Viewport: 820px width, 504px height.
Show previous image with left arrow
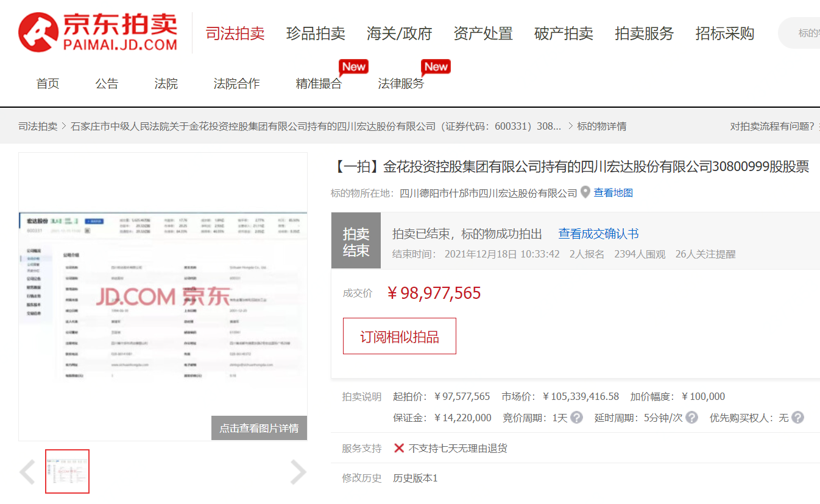27,472
